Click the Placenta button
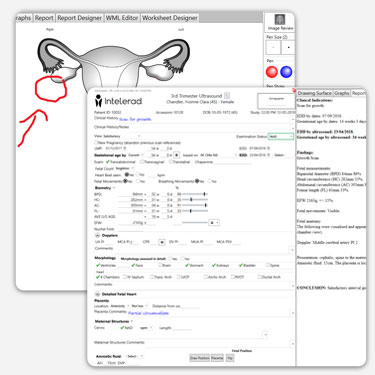This screenshot has height=375, width=375. (217, 358)
